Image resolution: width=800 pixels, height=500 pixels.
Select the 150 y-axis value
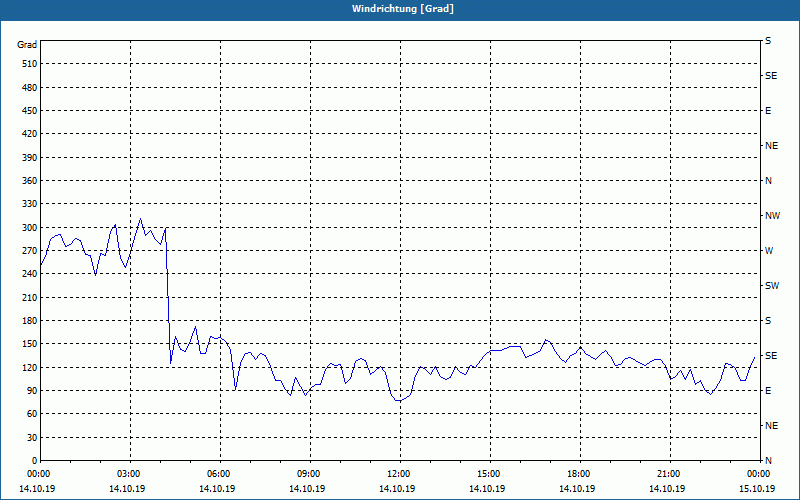coord(30,344)
